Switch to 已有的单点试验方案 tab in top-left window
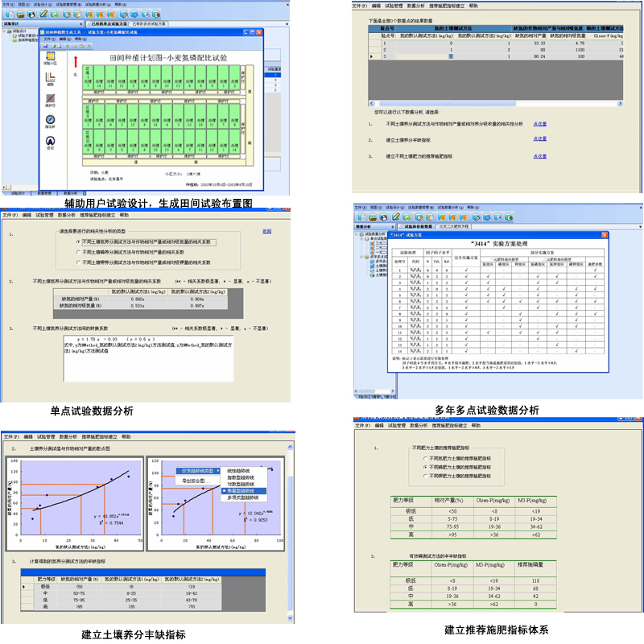Image resolution: width=644 pixels, height=644 pixels. click(109, 24)
